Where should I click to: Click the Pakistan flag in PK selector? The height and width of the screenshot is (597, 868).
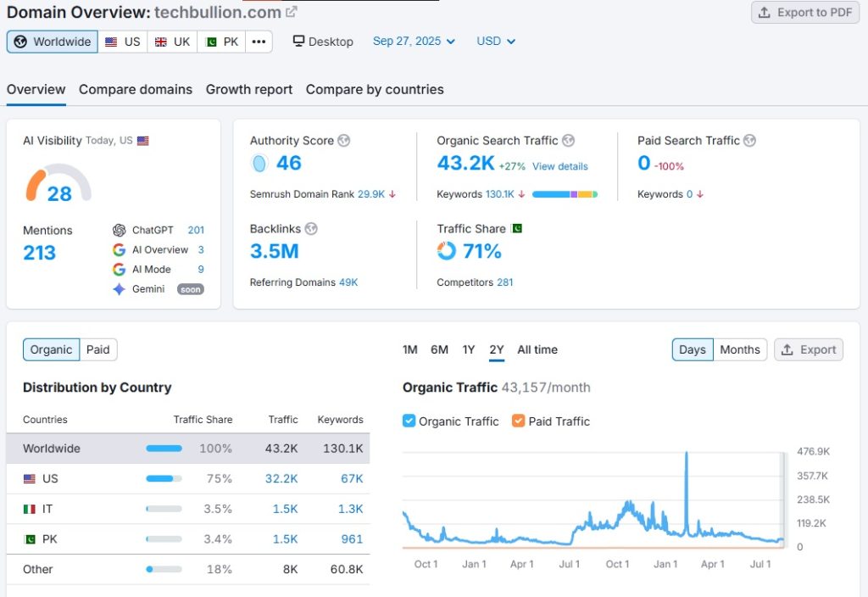click(x=210, y=42)
